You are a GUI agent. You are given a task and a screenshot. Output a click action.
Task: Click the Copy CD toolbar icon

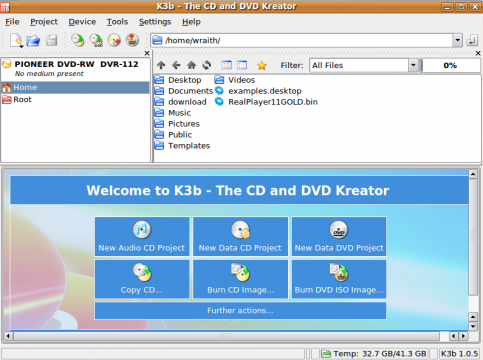tap(78, 40)
